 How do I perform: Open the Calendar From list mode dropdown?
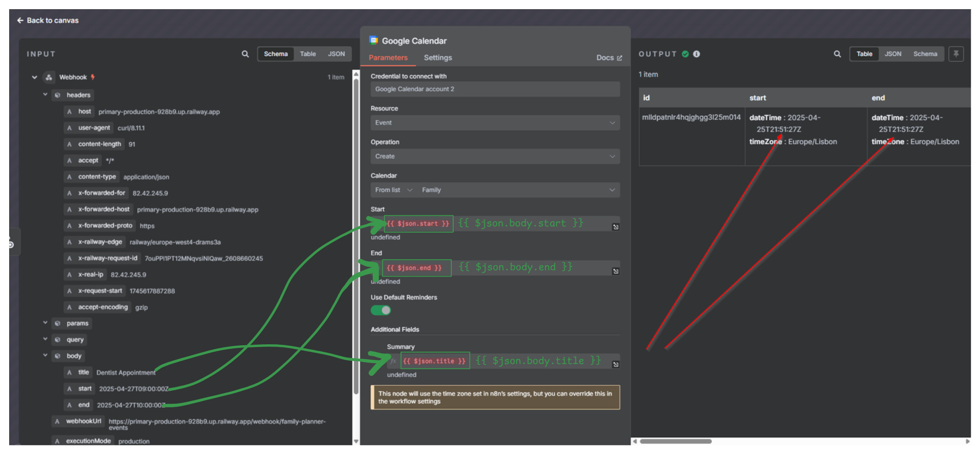393,190
